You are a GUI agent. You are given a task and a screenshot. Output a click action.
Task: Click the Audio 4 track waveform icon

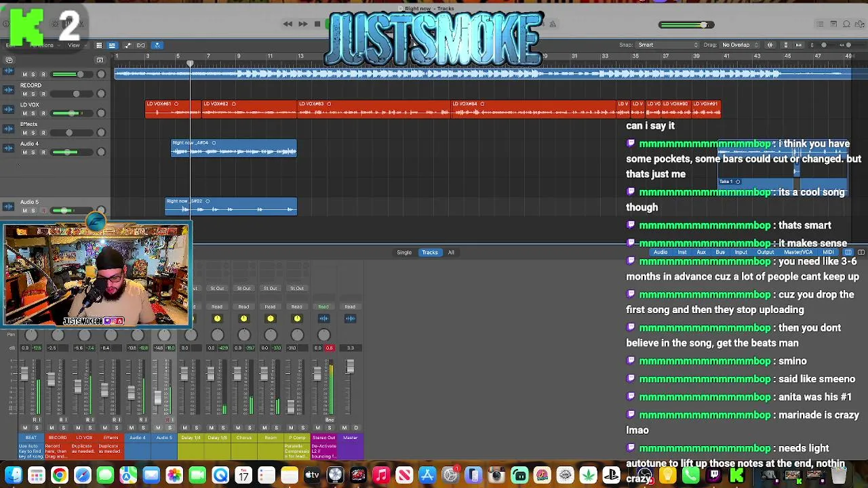9,148
